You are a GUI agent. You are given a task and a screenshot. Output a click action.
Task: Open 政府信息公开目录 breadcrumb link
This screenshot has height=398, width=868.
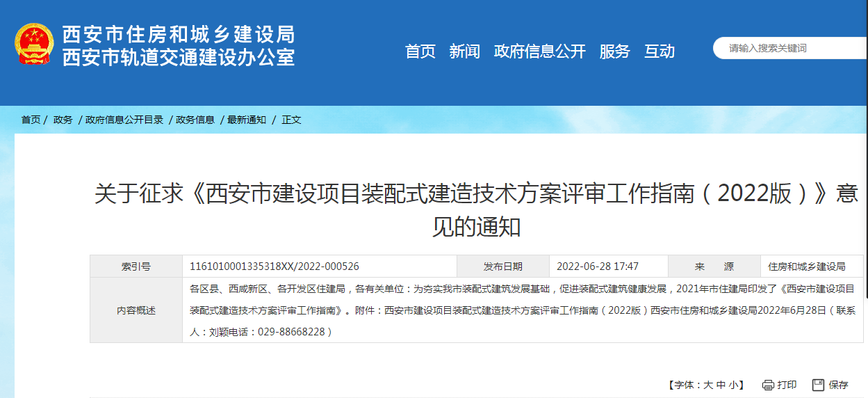tap(124, 120)
